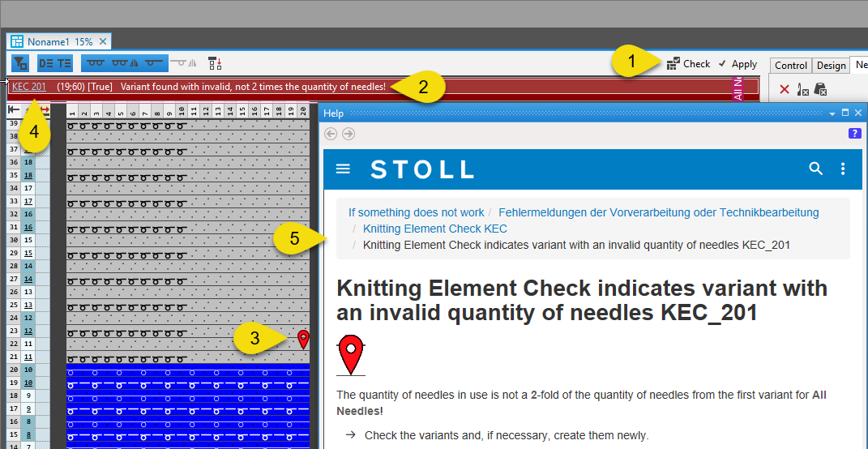Open search in the STOLL help header
Screen dimensions: 868x449
815,169
